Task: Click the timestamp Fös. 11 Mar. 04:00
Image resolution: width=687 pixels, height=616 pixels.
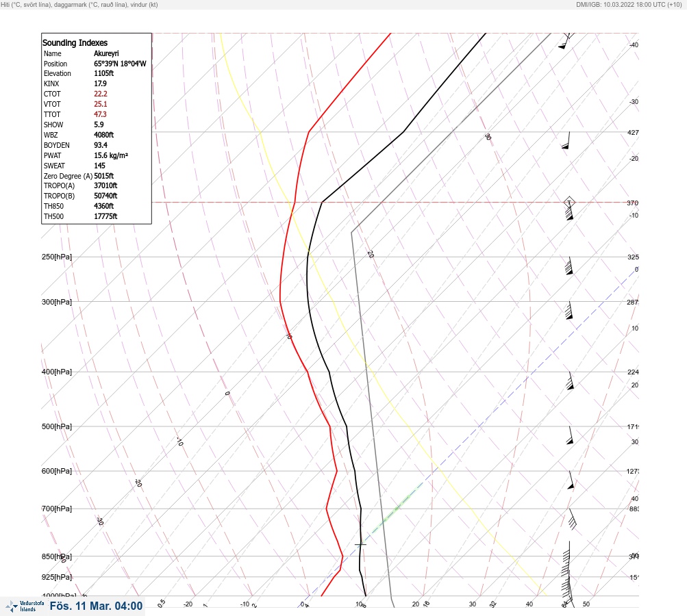Action: click(96, 606)
